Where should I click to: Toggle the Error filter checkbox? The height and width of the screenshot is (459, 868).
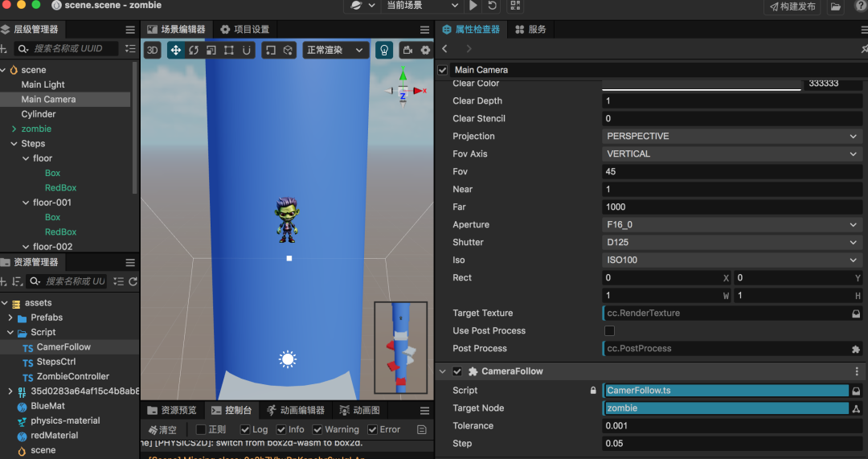pyautogui.click(x=373, y=429)
